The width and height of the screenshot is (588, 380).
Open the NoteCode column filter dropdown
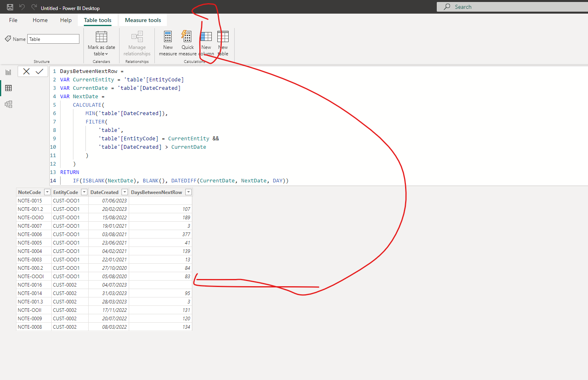pyautogui.click(x=47, y=192)
